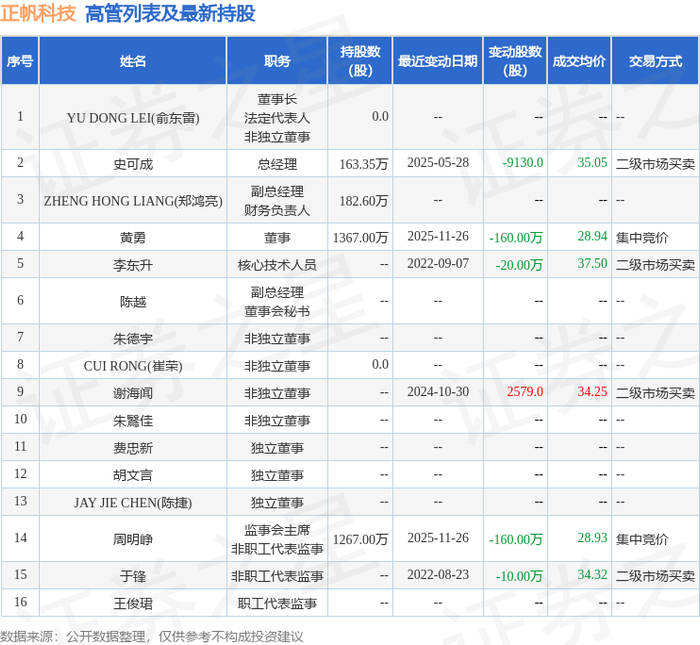This screenshot has height=645, width=700.
Task: Select the name 于锋
Action: pyautogui.click(x=133, y=576)
